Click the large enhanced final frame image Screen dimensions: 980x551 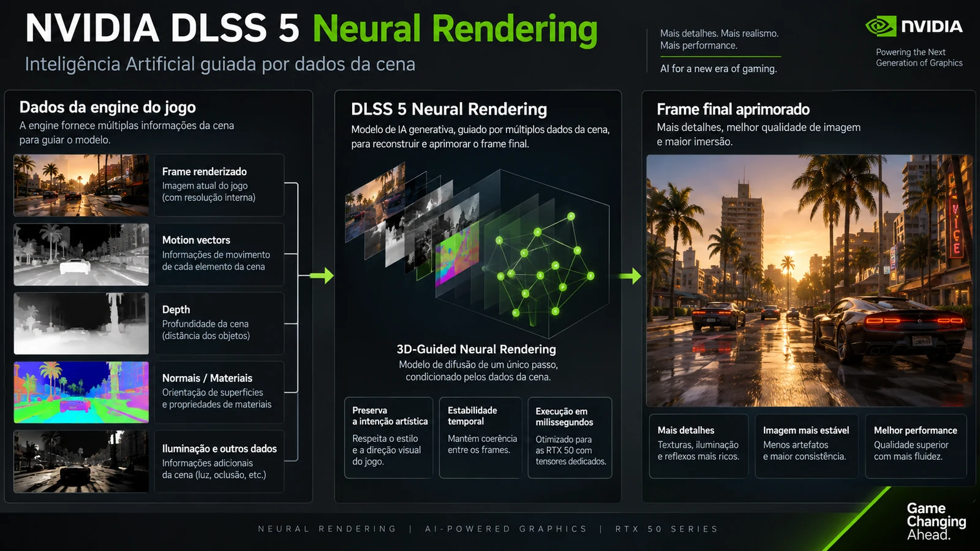[x=809, y=280]
